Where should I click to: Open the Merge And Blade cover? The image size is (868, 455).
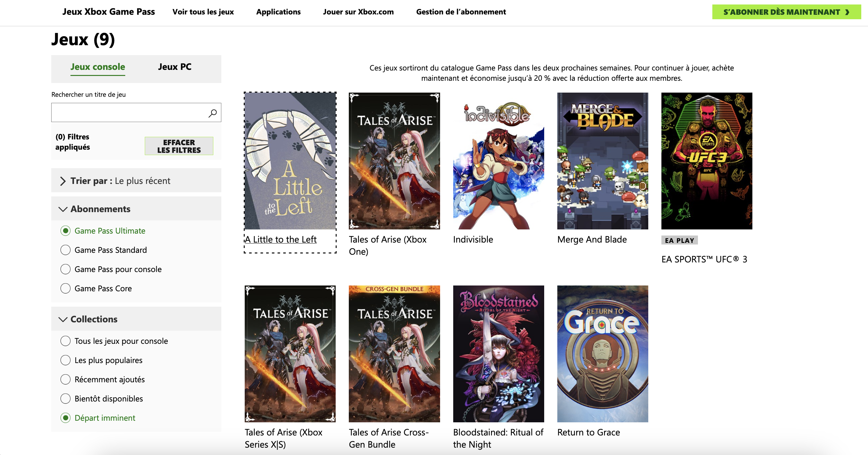point(602,161)
